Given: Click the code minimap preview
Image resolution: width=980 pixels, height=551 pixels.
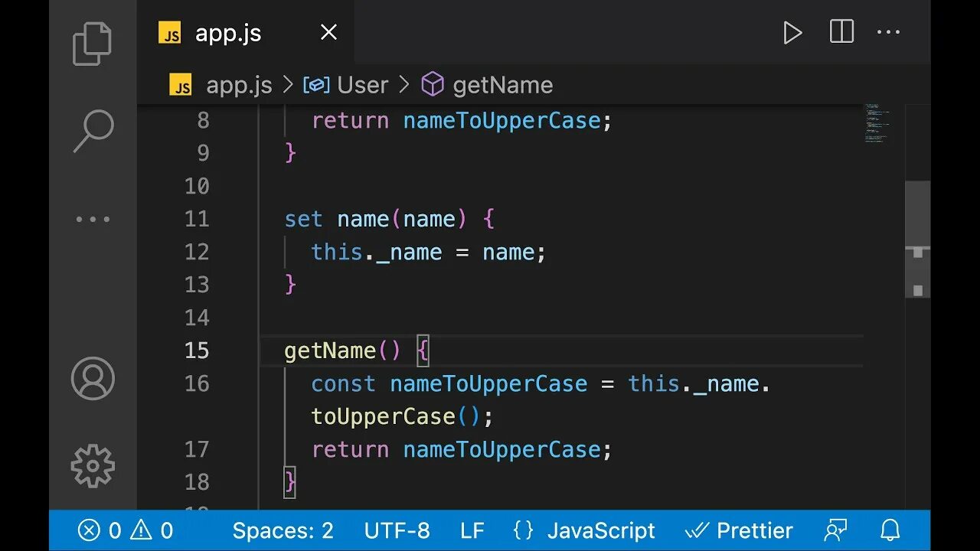Looking at the screenshot, I should point(876,123).
